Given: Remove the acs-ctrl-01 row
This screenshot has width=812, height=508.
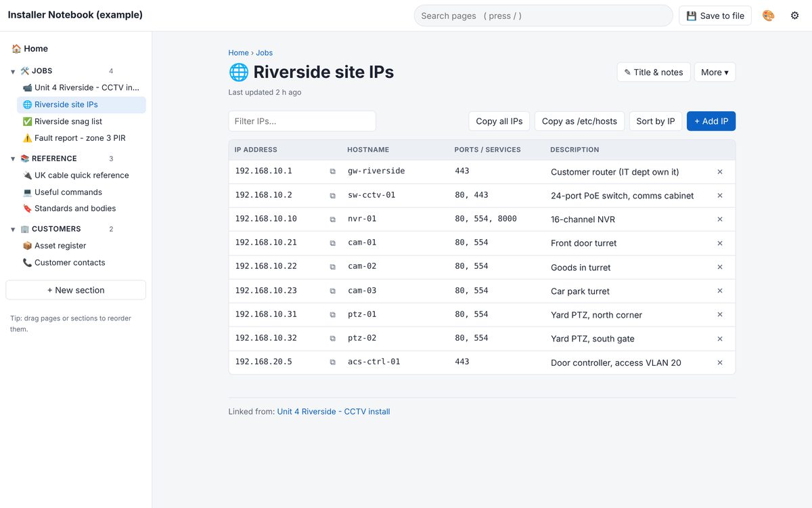Looking at the screenshot, I should point(720,362).
